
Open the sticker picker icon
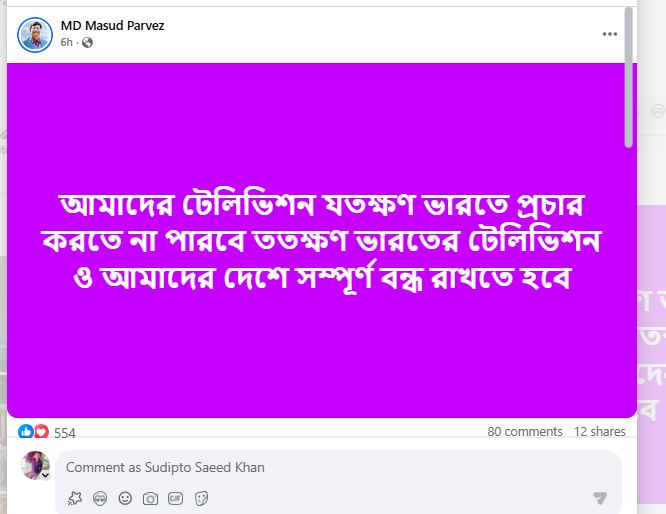(x=201, y=498)
